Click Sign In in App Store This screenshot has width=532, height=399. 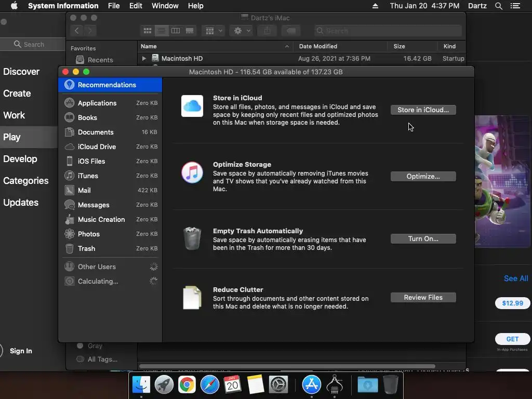21,351
